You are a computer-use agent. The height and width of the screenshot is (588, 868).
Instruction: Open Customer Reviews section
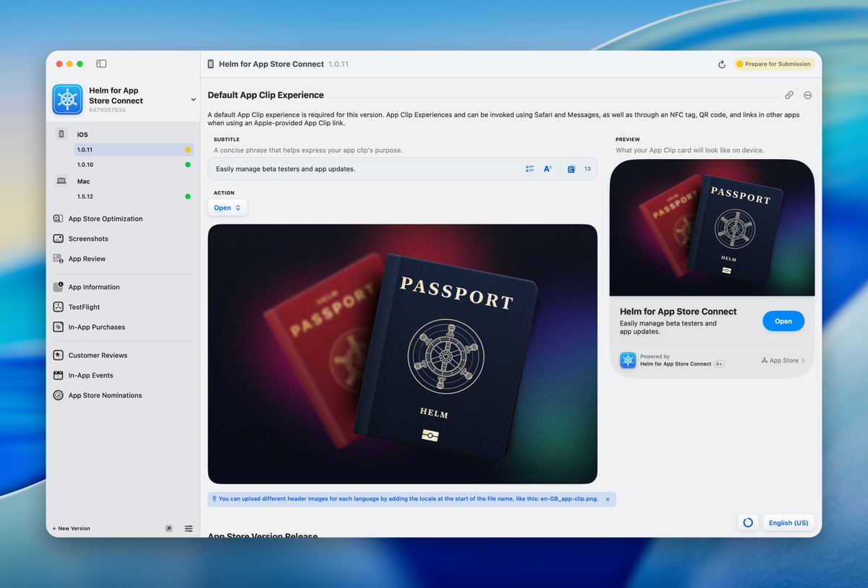pos(98,355)
